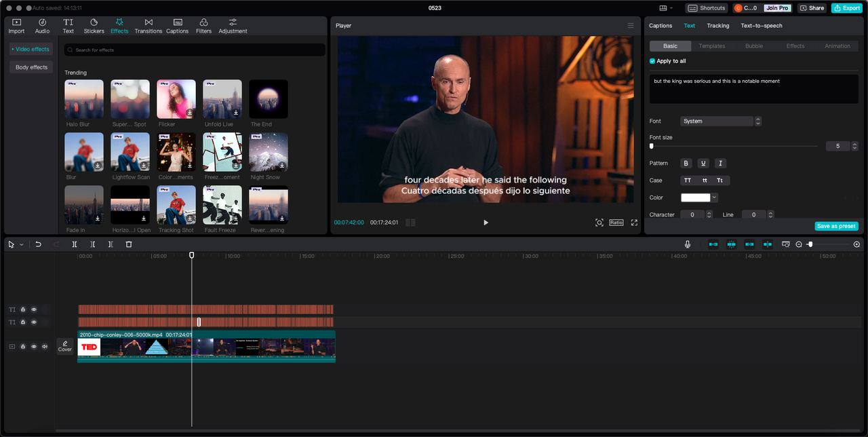Click Save as preset
This screenshot has width=868, height=437.
tap(836, 226)
